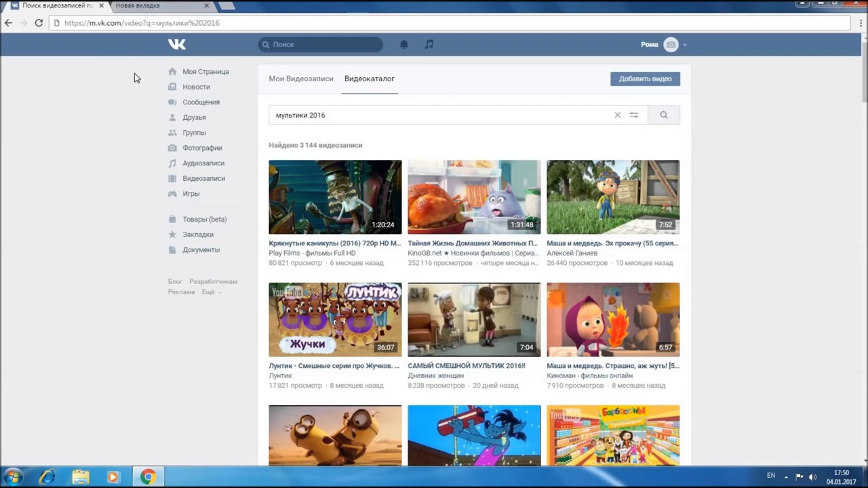The image size is (868, 488).
Task: Go to Друзья in the sidebar
Action: (x=194, y=117)
